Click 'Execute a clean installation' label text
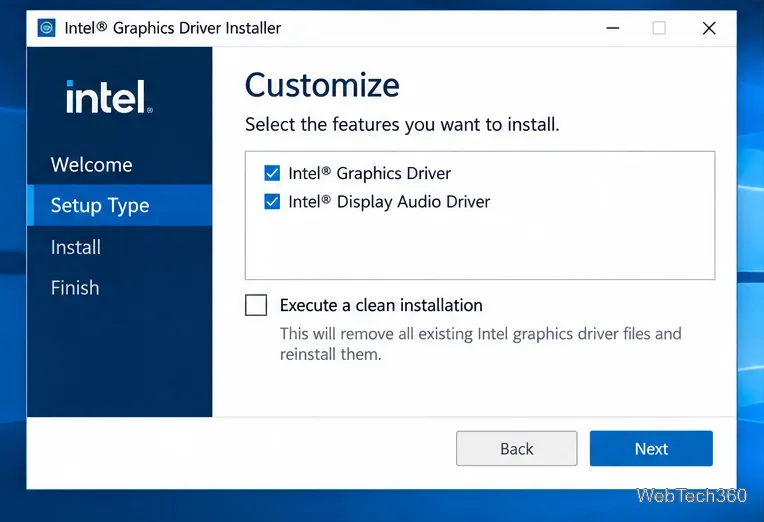764x522 pixels. click(x=381, y=306)
